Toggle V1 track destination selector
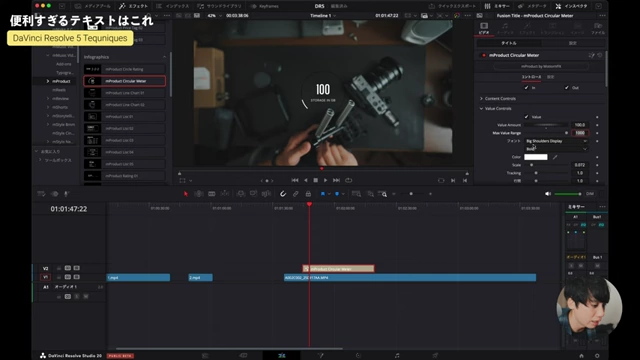 45,277
